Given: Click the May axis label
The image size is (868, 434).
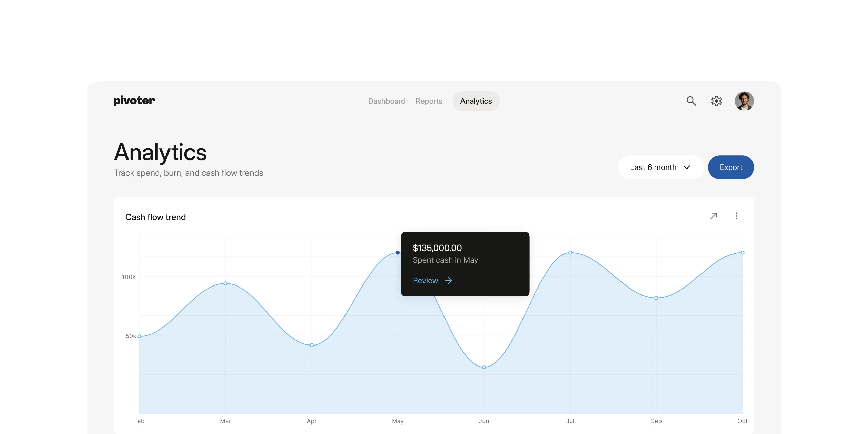Looking at the screenshot, I should [x=398, y=421].
